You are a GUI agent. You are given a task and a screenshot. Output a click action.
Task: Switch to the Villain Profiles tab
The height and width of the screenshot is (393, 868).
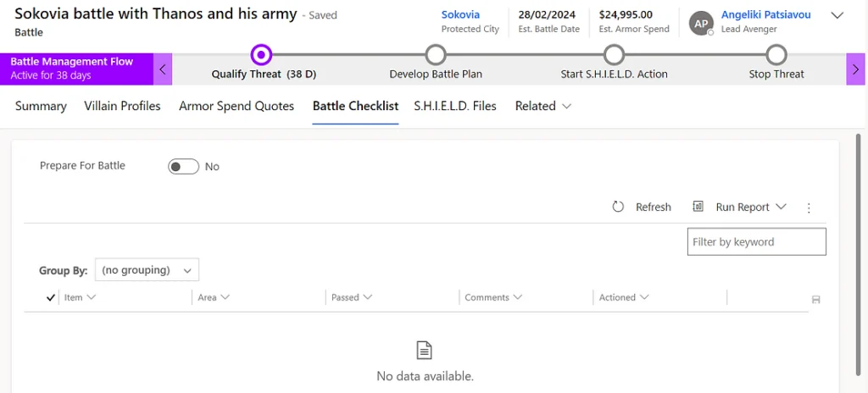[122, 106]
